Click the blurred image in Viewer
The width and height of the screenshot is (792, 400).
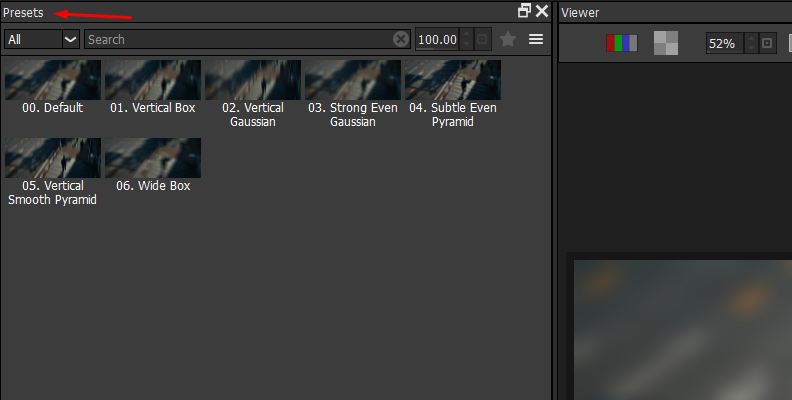click(683, 330)
